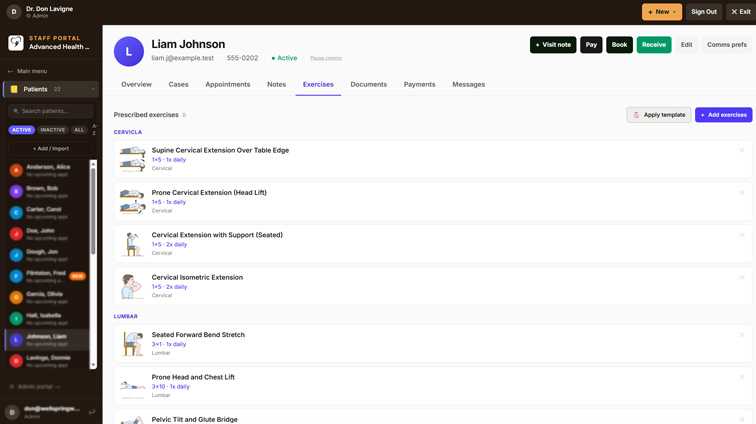Viewport: 756px width, 424px height.
Task: Select Dough, Jon's avatar
Action: pyautogui.click(x=16, y=255)
